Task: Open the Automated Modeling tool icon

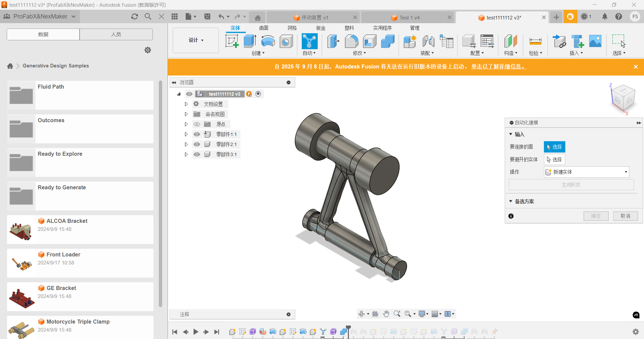Action: point(309,41)
